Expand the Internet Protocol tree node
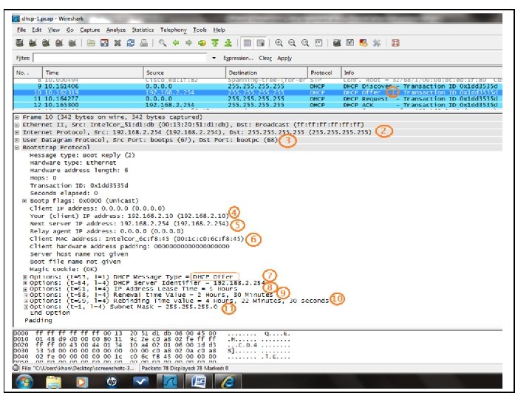Image resolution: width=532 pixels, height=399 pixels. click(x=17, y=132)
